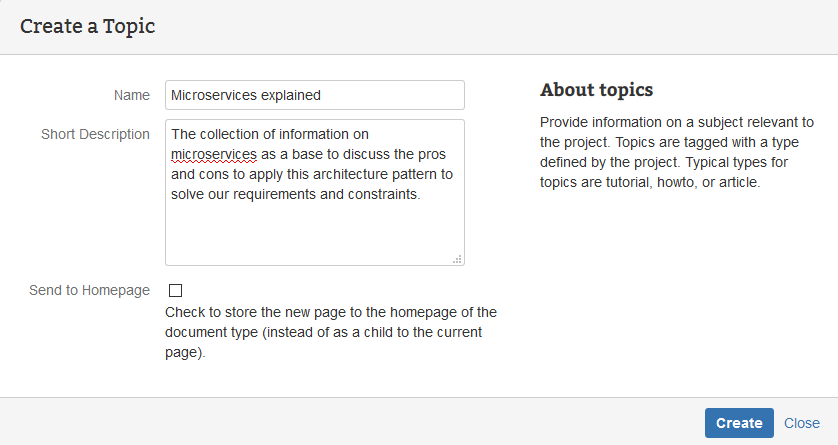
Task: Click the "Send to Homepage" label
Action: click(90, 290)
